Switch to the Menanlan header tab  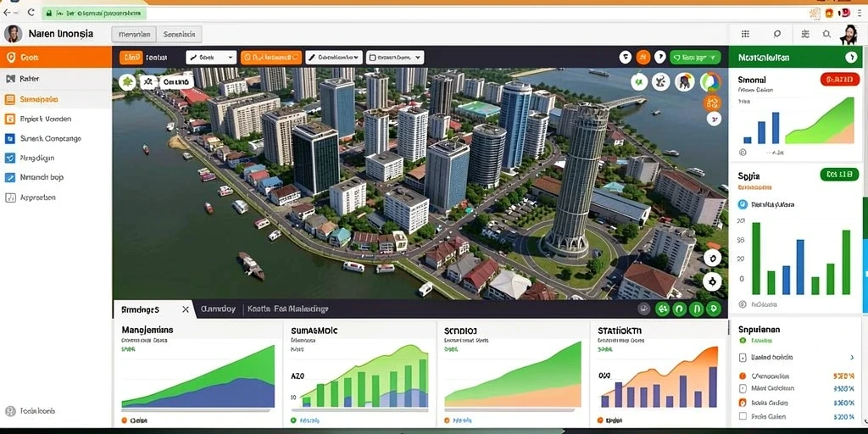click(x=134, y=34)
